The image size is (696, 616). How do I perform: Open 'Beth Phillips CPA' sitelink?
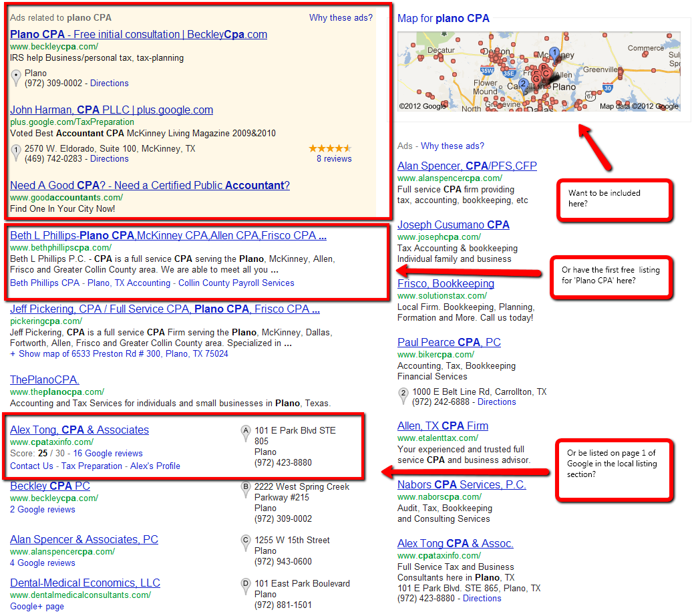pos(45,283)
